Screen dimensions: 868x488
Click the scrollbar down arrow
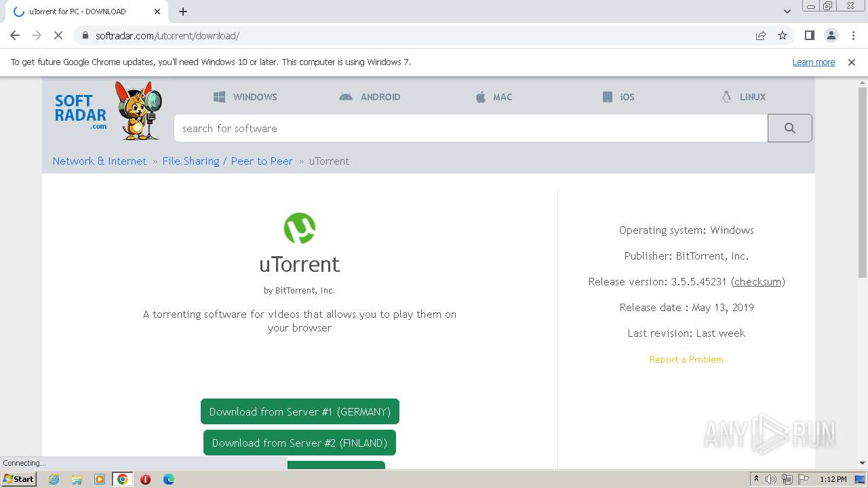pos(863,463)
